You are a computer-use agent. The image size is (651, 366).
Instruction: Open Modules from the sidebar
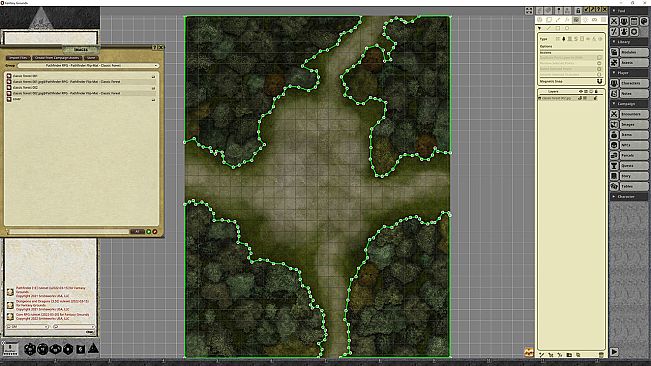pyautogui.click(x=634, y=52)
